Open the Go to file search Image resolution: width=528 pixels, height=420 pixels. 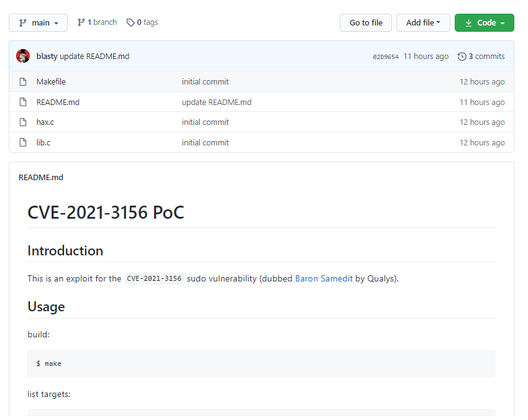[365, 22]
